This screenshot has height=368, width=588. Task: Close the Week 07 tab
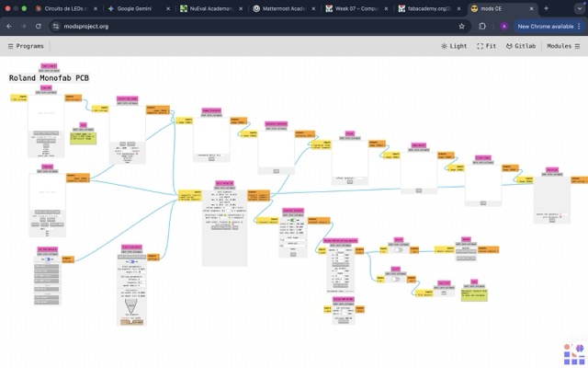386,8
